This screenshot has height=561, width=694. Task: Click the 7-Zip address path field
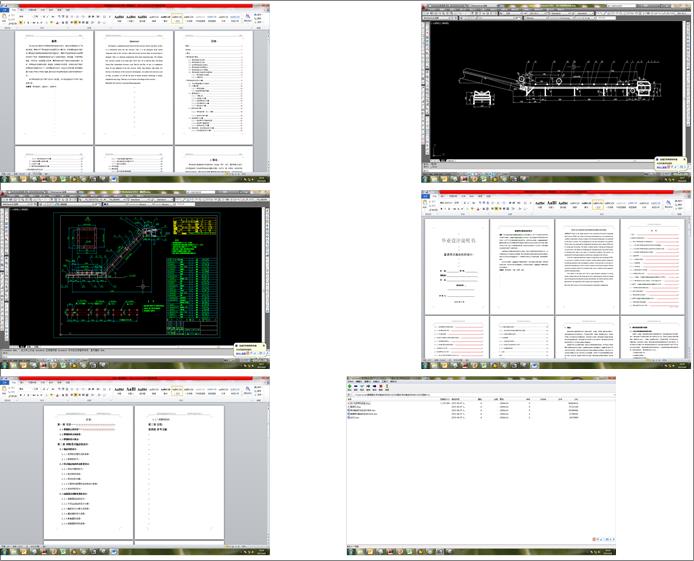point(482,395)
